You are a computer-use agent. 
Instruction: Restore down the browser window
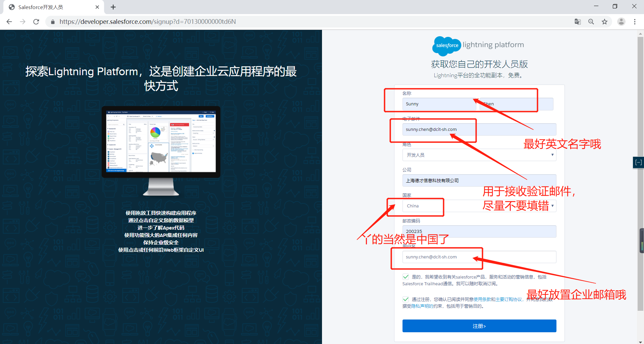(615, 6)
